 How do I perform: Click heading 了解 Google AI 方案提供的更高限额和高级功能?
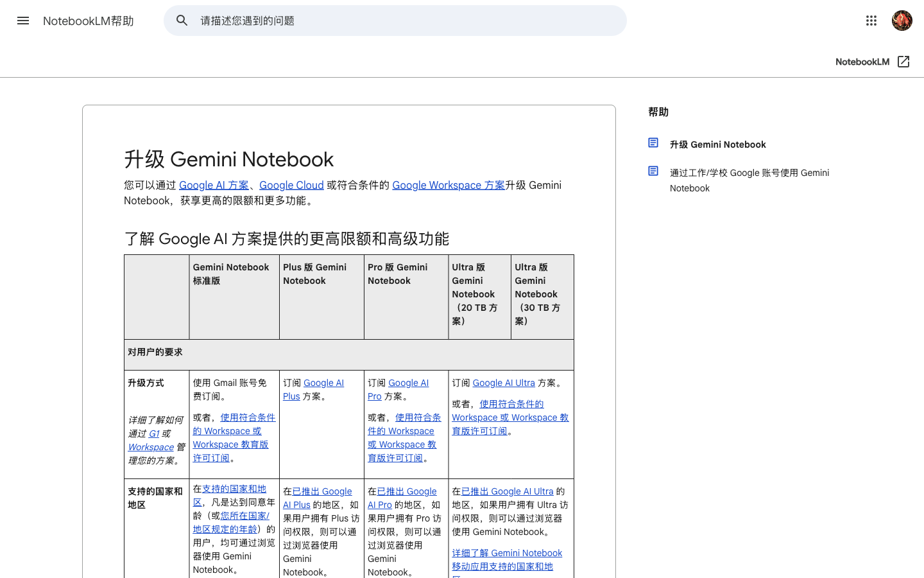(x=286, y=239)
